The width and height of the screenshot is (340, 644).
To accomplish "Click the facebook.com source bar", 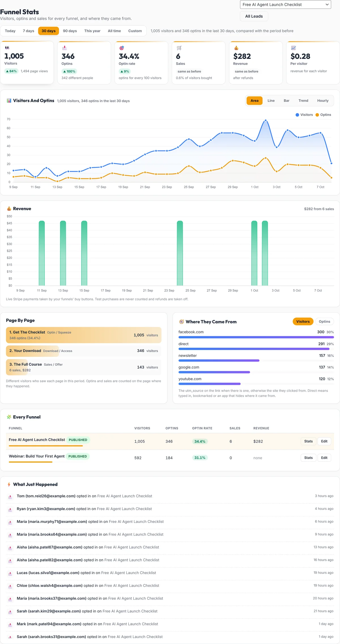I will click(256, 337).
